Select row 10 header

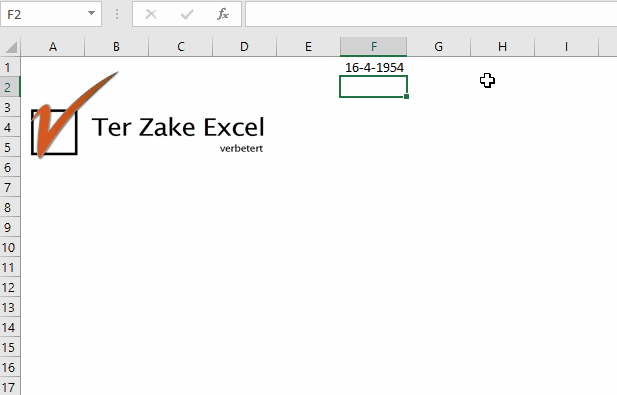click(x=10, y=247)
